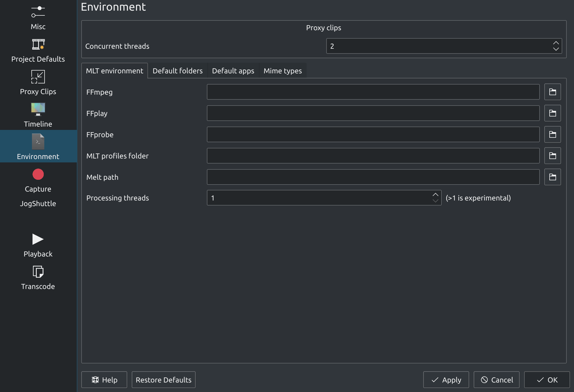Viewport: 574px width, 392px height.
Task: Decrease Processing threads value
Action: pyautogui.click(x=435, y=201)
